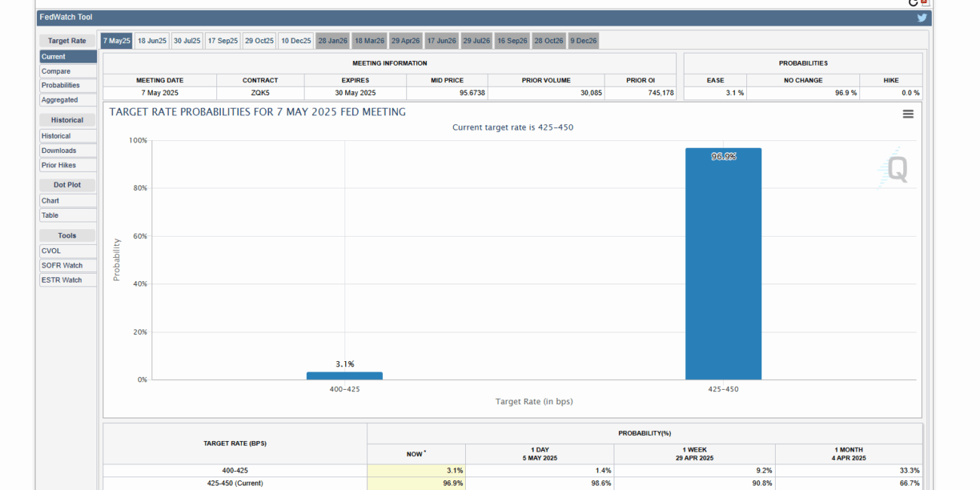Switch to the 18 Jun25 meeting tab
The width and height of the screenshot is (980, 490).
[152, 41]
